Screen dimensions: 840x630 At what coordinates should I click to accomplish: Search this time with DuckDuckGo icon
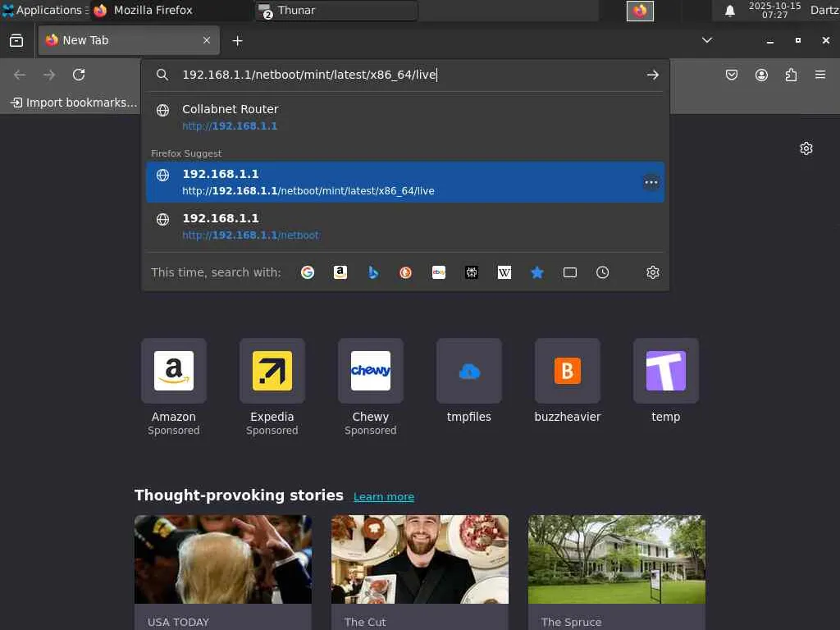(x=405, y=272)
